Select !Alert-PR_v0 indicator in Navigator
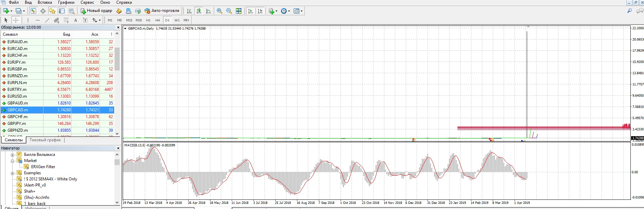Screen dimensions: 644x209 pos(35,185)
